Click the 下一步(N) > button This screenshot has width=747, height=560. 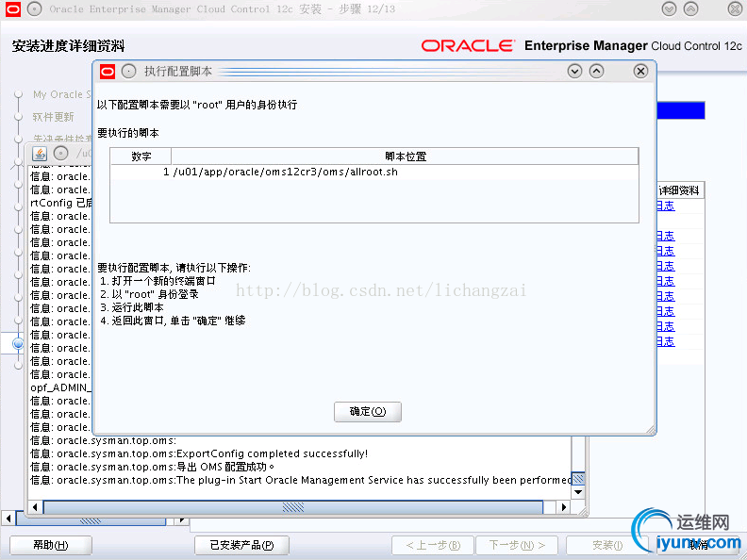517,545
